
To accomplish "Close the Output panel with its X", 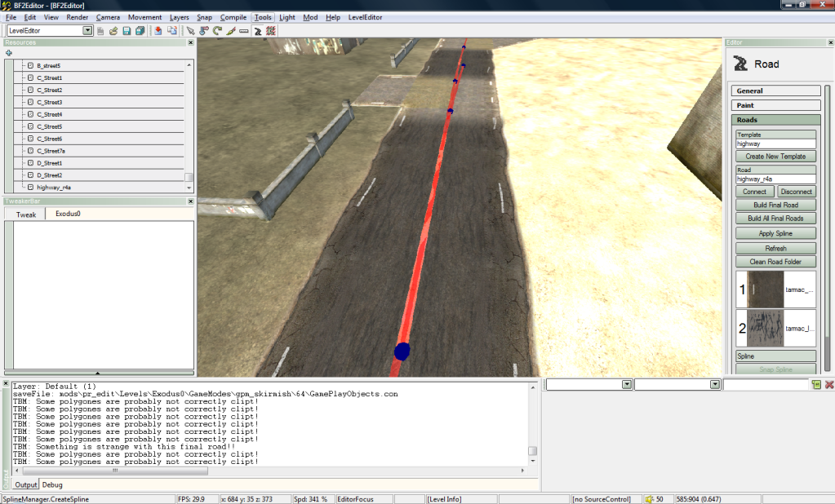I will [x=6, y=383].
